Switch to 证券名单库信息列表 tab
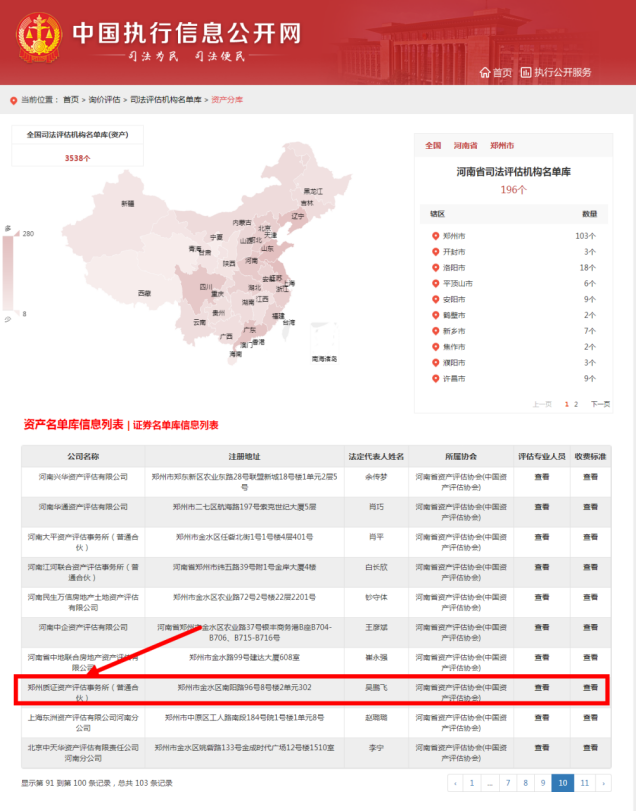Image resolution: width=636 pixels, height=811 pixels. coord(176,425)
